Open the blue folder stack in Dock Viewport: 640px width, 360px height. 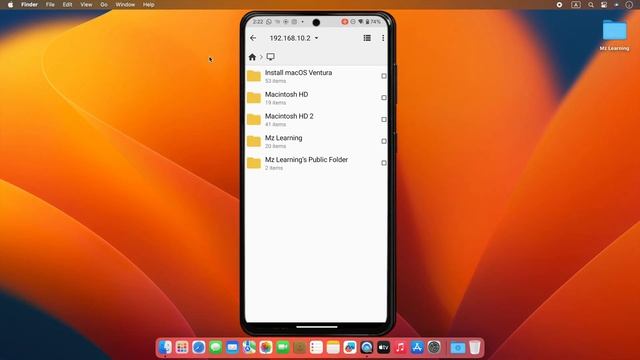click(x=458, y=347)
